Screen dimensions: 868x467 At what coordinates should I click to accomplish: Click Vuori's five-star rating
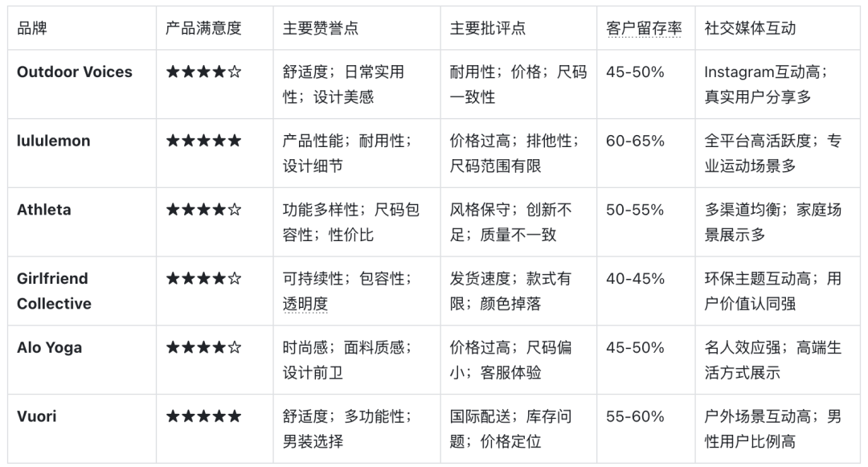click(x=203, y=416)
